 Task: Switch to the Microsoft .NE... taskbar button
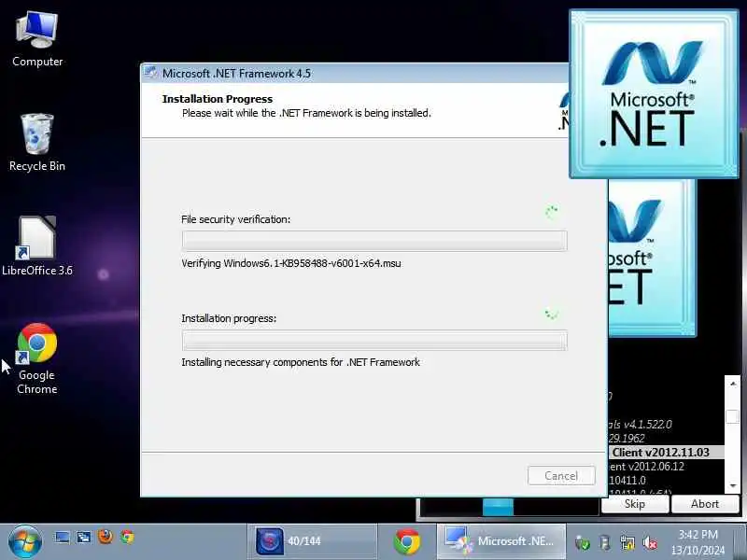pos(501,541)
